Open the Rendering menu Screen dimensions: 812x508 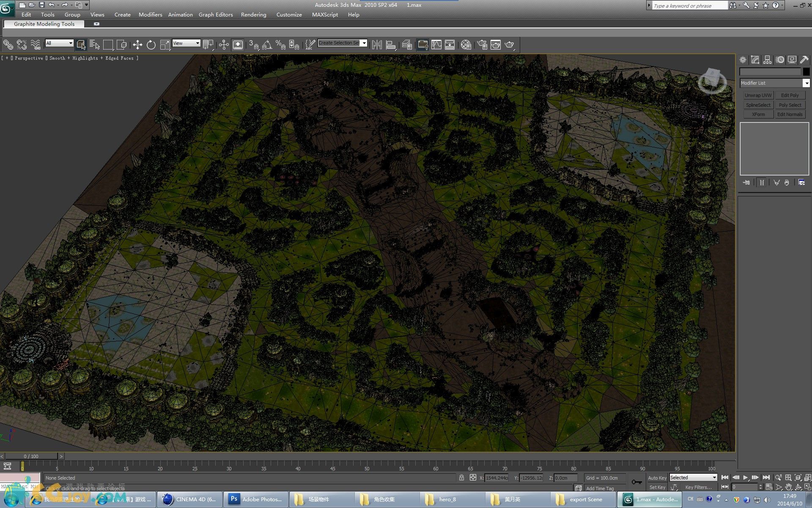[x=253, y=14]
